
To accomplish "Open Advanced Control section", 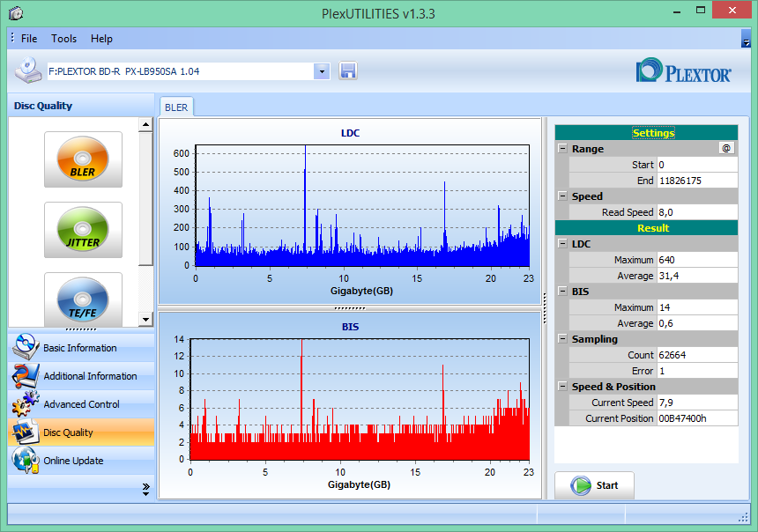I will (x=81, y=404).
